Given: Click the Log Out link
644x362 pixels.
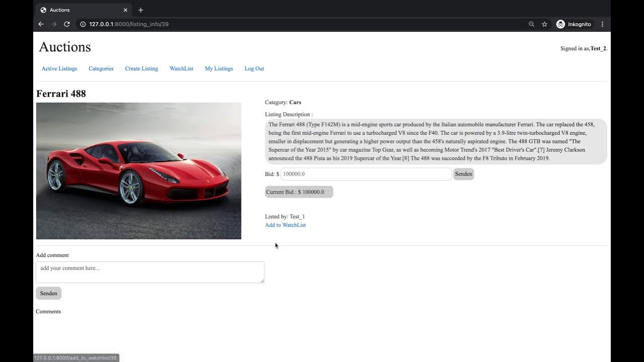Looking at the screenshot, I should (254, 68).
